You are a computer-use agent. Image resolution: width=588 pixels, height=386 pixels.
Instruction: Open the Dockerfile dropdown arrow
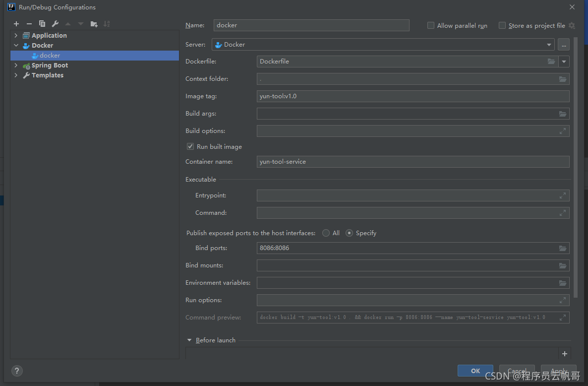point(564,62)
